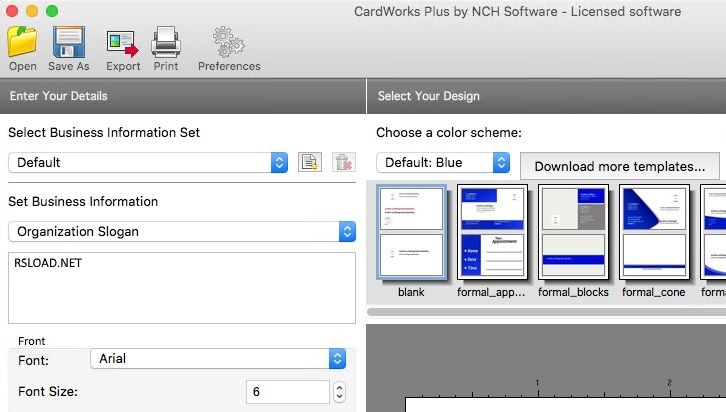
Task: Click the Choose a color scheme label
Action: click(x=449, y=133)
